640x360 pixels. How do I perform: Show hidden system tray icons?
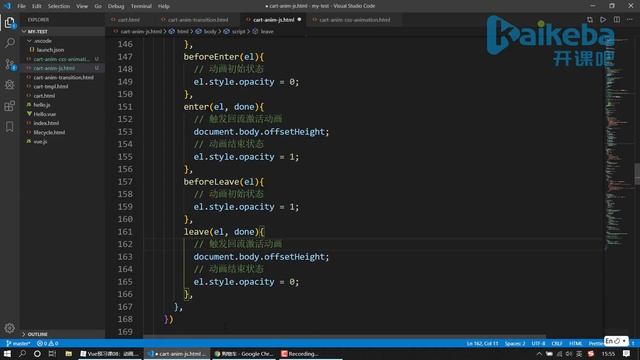click(x=539, y=354)
